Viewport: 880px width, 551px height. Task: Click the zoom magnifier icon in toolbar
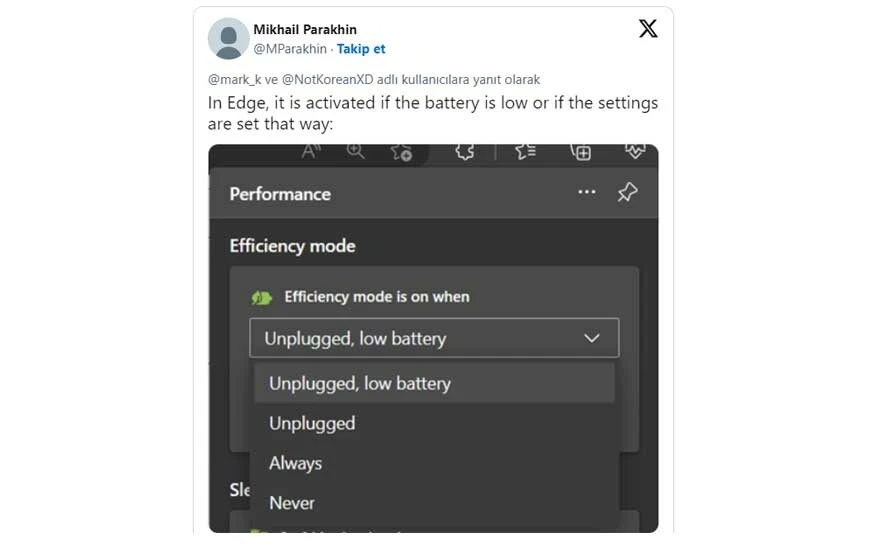click(x=355, y=151)
